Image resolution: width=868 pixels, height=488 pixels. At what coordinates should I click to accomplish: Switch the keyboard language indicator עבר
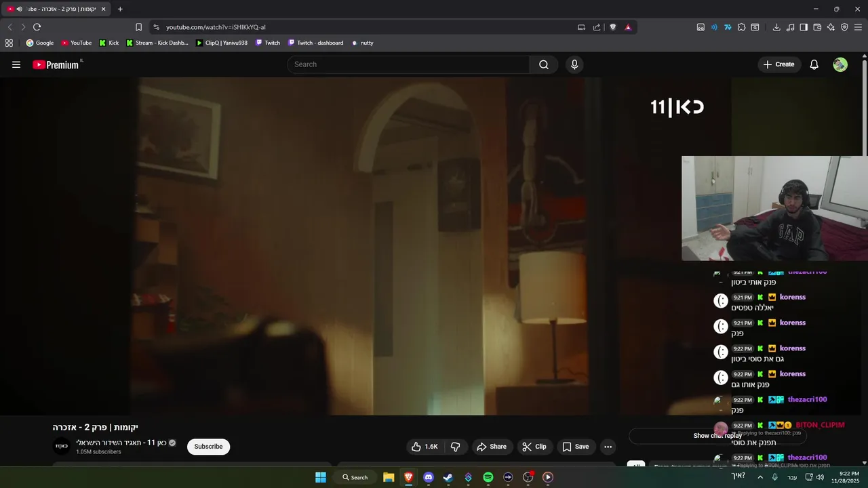click(x=792, y=477)
